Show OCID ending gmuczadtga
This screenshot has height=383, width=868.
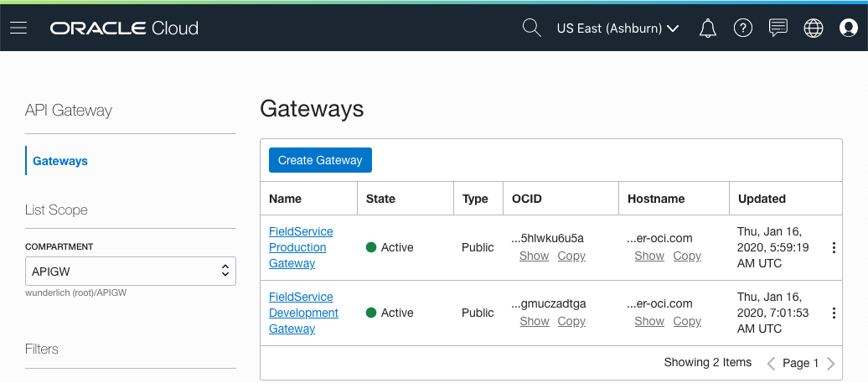click(535, 322)
